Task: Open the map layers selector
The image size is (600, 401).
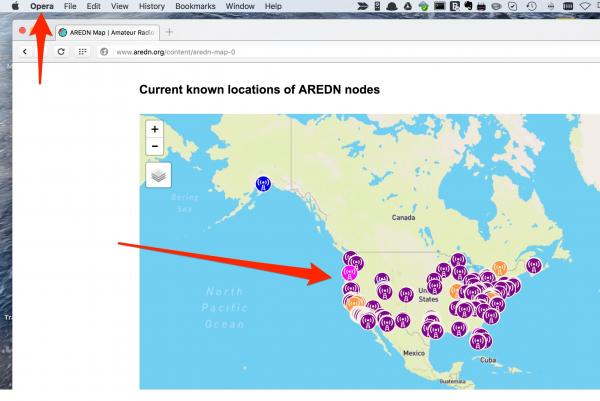Action: coord(158,175)
